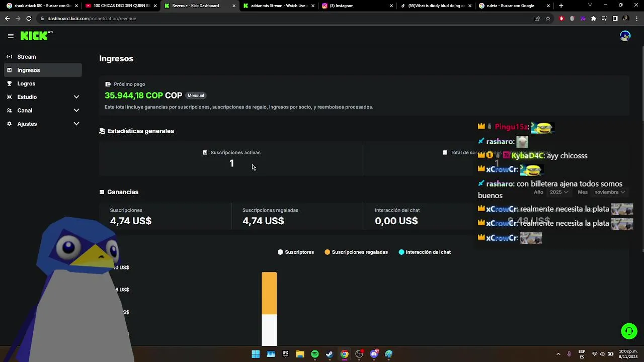
Task: Open Epic Games launcher from taskbar
Action: coord(285,354)
